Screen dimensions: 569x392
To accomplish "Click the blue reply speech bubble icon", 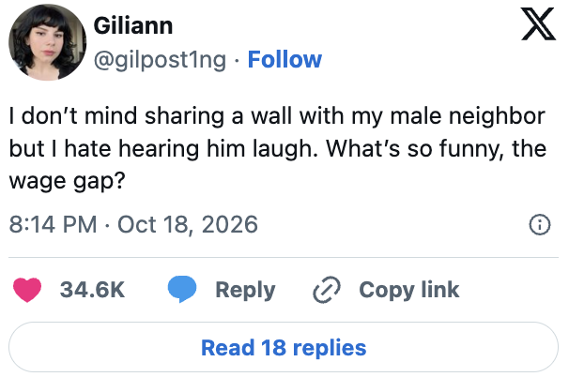I will coord(182,289).
